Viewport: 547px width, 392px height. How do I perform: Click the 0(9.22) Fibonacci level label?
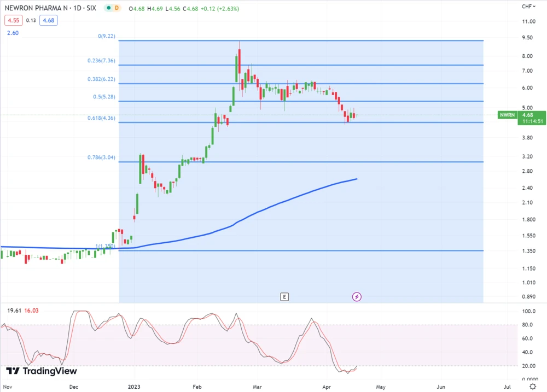[x=107, y=36]
